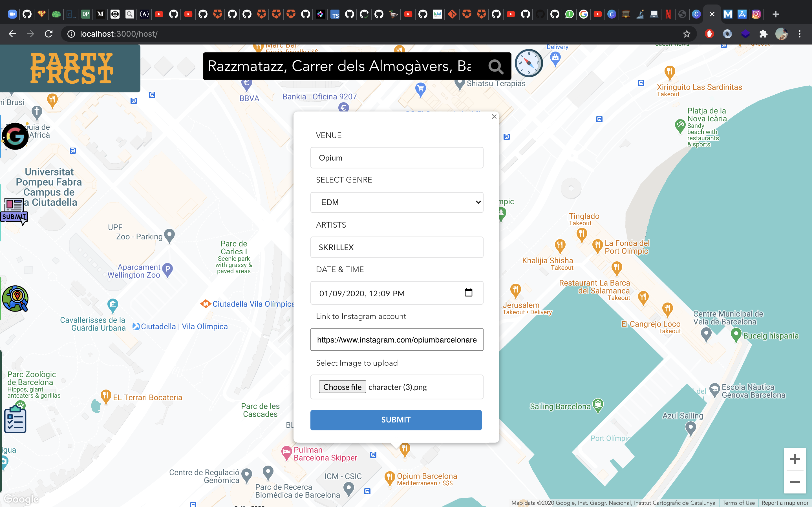Image resolution: width=812 pixels, height=507 pixels.
Task: Open the Chrome three-dot menu
Action: point(800,34)
